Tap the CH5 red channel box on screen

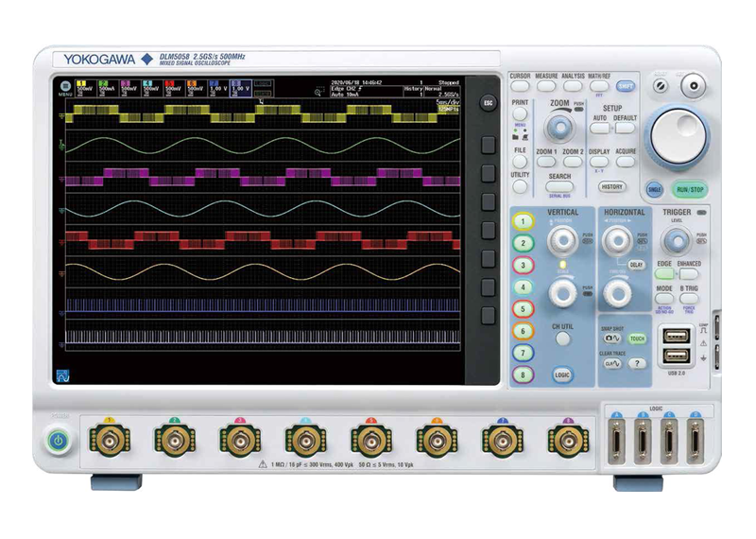174,88
